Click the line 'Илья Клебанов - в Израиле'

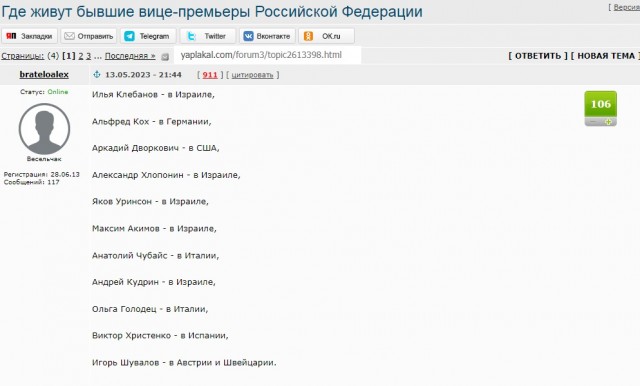pos(153,95)
